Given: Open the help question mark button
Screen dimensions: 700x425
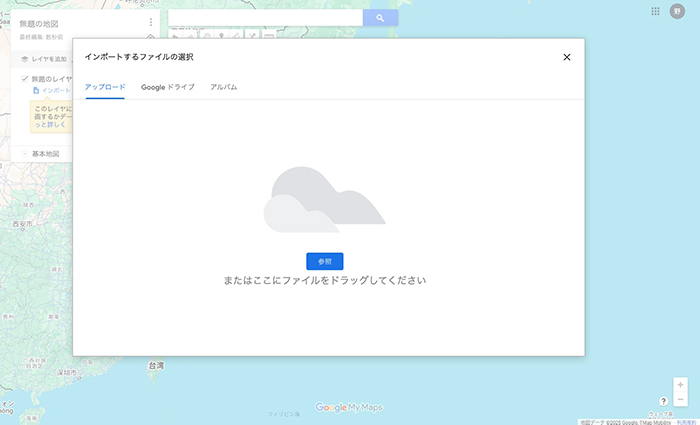Looking at the screenshot, I should (x=663, y=401).
